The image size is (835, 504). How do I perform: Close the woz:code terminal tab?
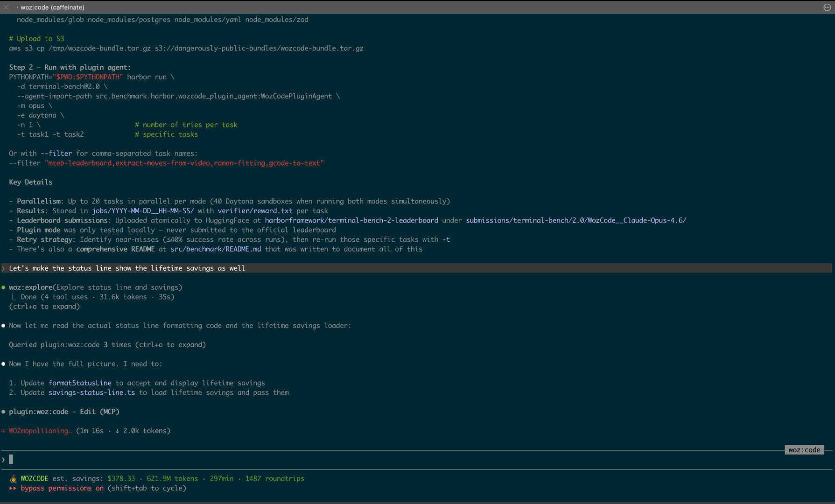tap(6, 7)
